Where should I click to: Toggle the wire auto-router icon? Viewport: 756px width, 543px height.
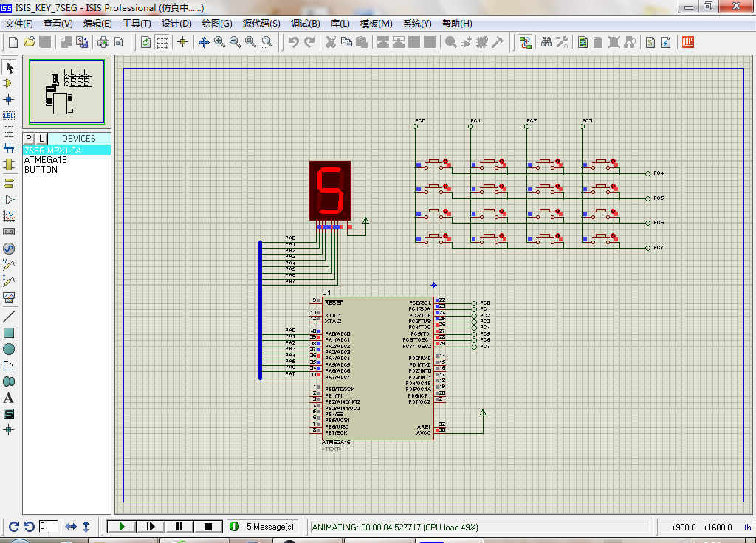pos(525,42)
